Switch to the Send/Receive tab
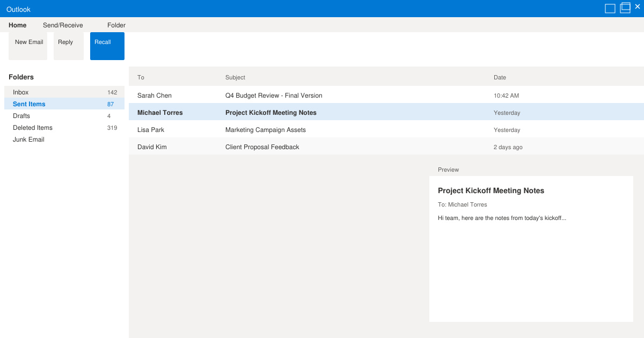Screen dimensions: 644x338 (63, 25)
